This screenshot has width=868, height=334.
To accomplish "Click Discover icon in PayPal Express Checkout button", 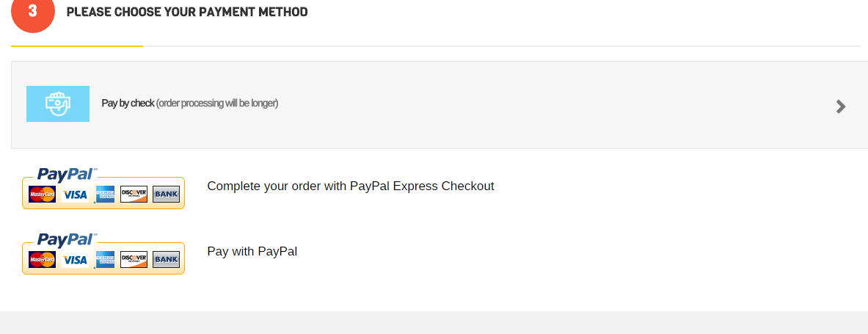I will point(134,195).
